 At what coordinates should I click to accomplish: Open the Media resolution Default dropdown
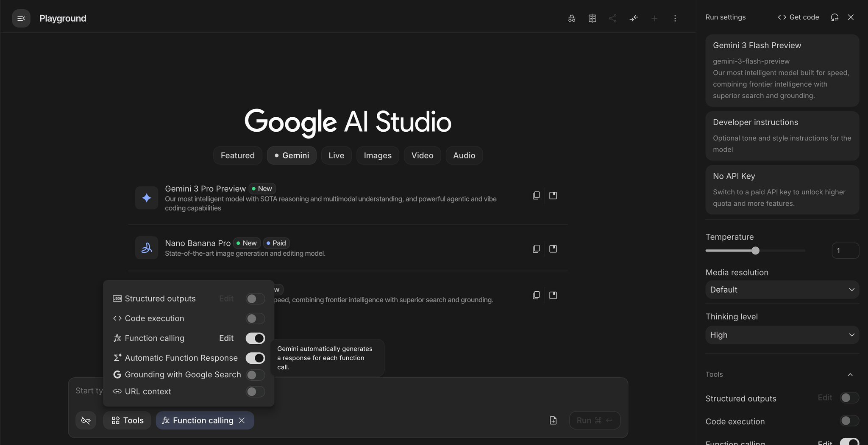tap(782, 290)
